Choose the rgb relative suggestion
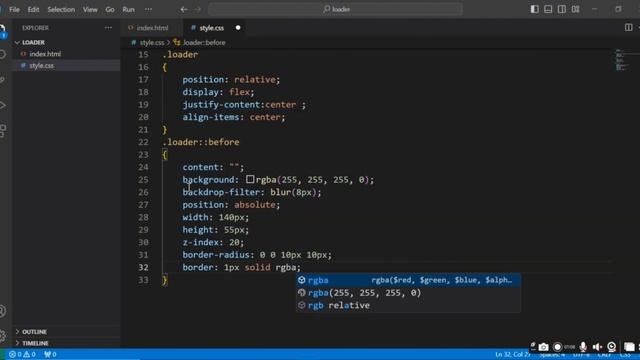Image resolution: width=640 pixels, height=360 pixels. [408, 305]
